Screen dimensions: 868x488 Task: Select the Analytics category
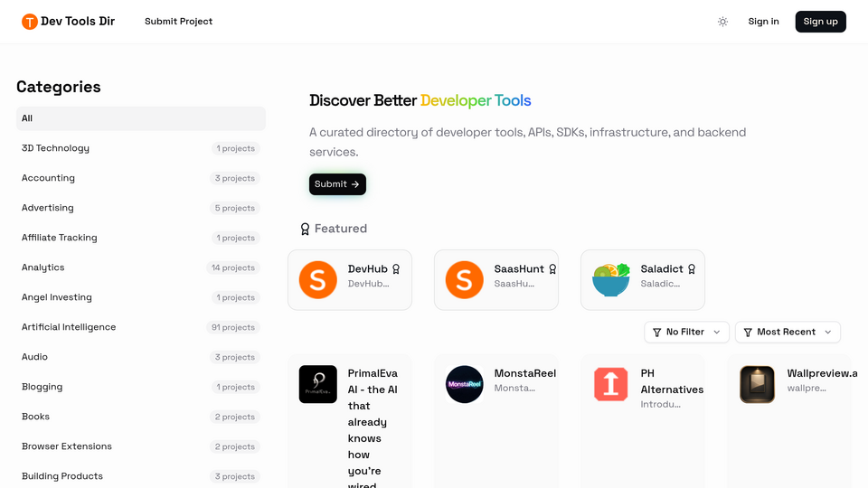pos(141,267)
